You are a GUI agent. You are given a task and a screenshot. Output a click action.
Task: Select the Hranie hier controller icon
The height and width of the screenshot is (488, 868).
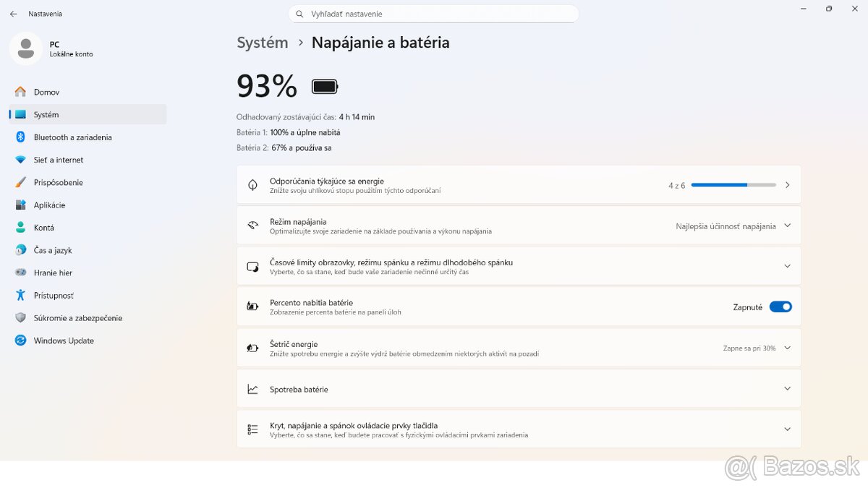tap(20, 273)
